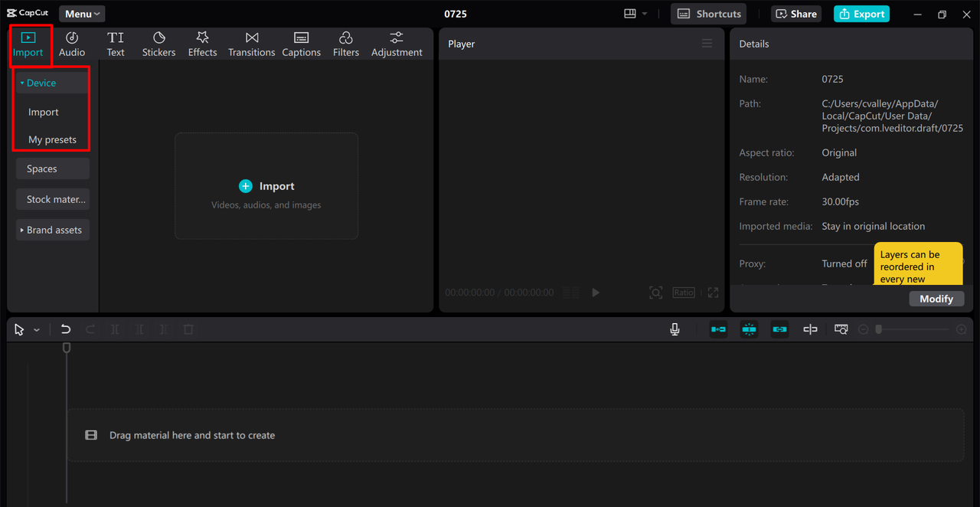This screenshot has width=980, height=507.
Task: Click the Stay in original location value
Action: (874, 226)
